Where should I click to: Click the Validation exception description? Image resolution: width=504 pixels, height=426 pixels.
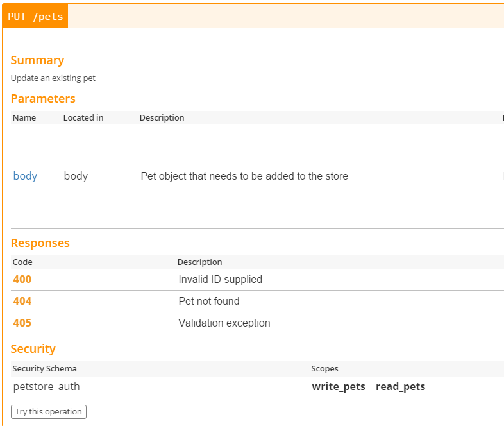coord(224,323)
